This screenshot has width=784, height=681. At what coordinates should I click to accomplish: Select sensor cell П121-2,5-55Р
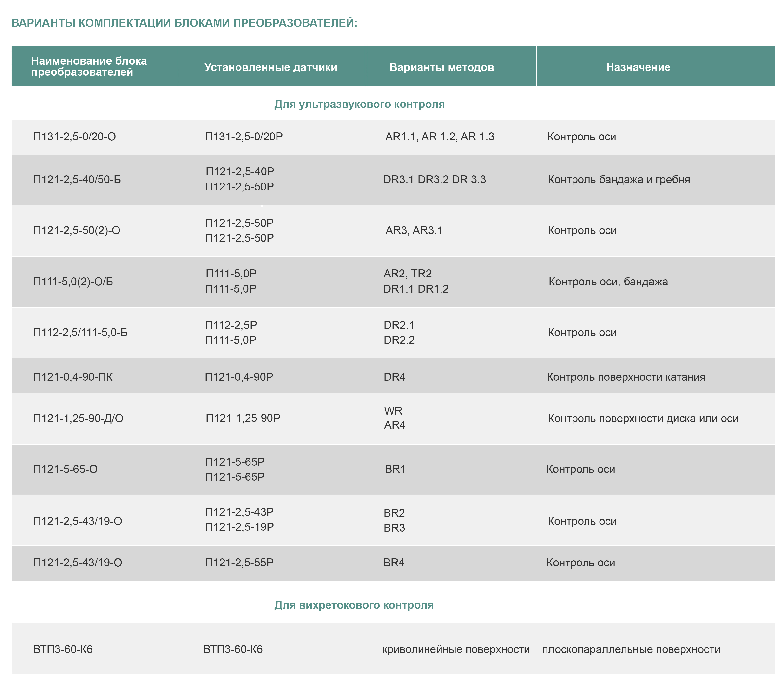[239, 563]
